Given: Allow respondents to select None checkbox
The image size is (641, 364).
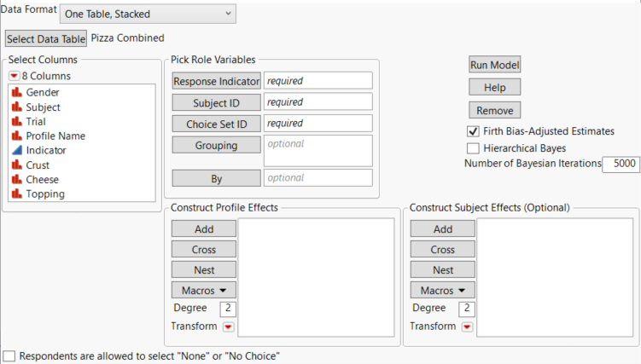Looking at the screenshot, I should (x=9, y=355).
